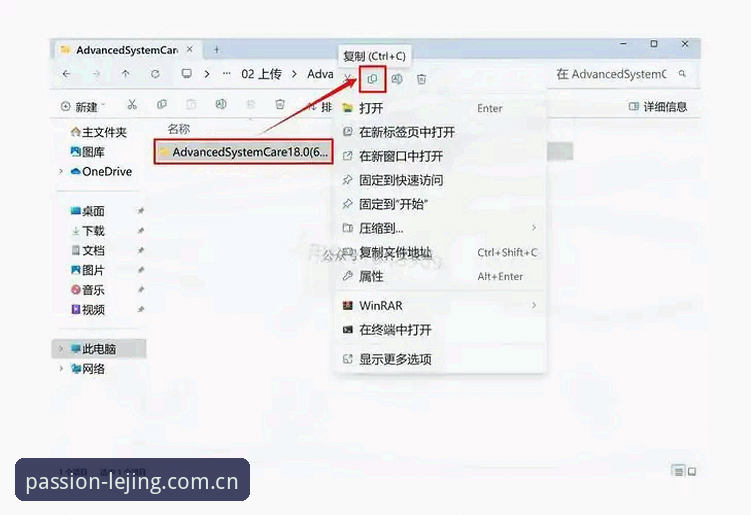Choose 在终端中打开

(x=441, y=330)
